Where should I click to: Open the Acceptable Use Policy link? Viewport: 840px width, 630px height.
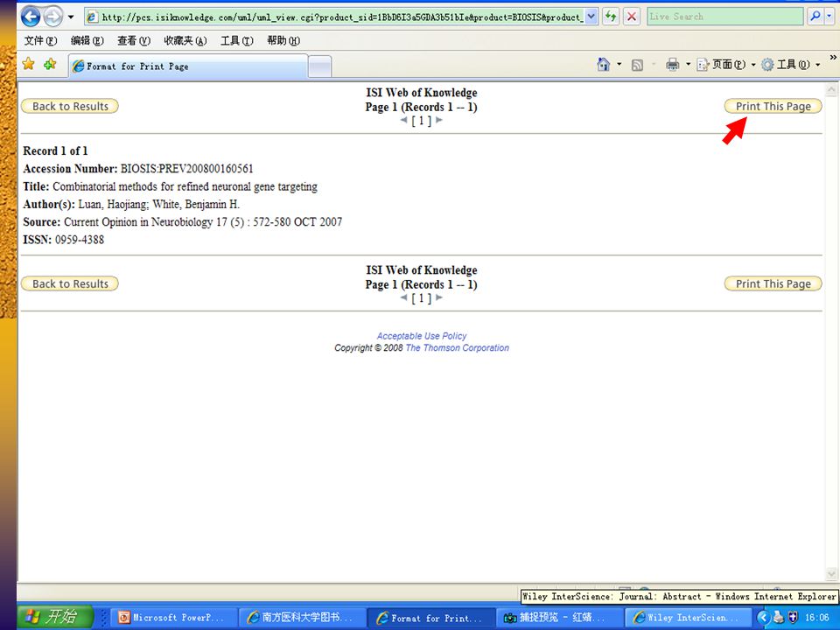pyautogui.click(x=422, y=336)
